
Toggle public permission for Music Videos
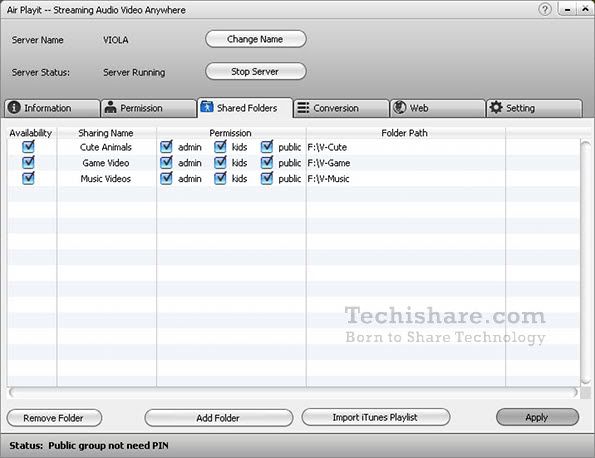pos(267,178)
